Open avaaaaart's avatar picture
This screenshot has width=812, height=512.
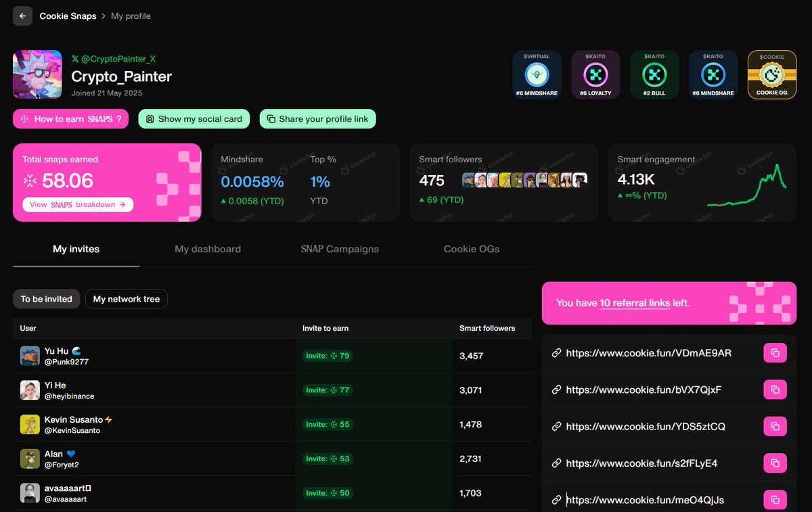(30, 493)
